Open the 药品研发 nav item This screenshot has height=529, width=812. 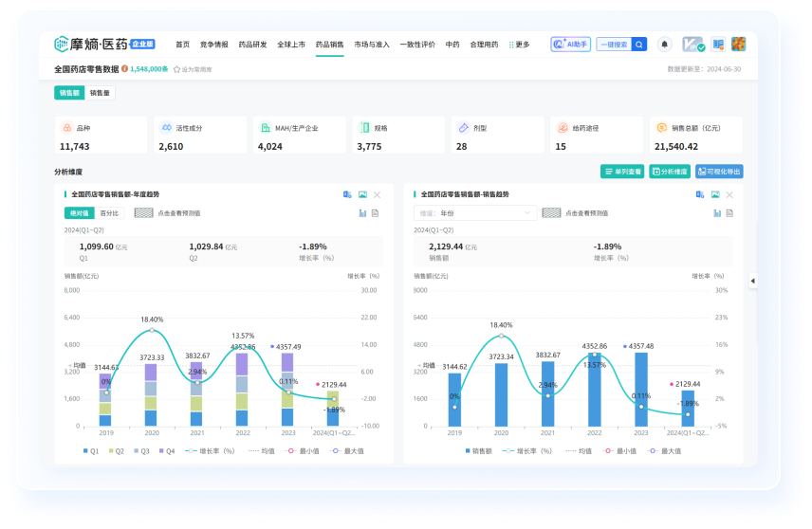(x=252, y=45)
